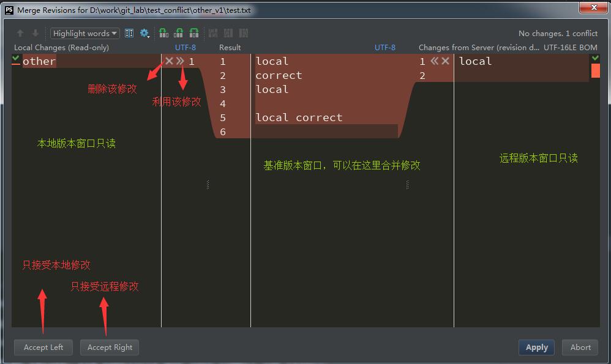Open the gear settings menu
The width and height of the screenshot is (611, 364).
point(144,34)
